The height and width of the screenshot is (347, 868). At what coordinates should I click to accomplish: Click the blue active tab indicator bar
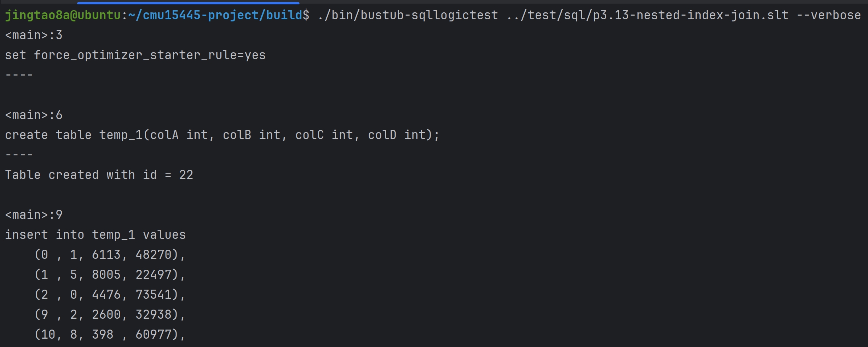pyautogui.click(x=188, y=3)
